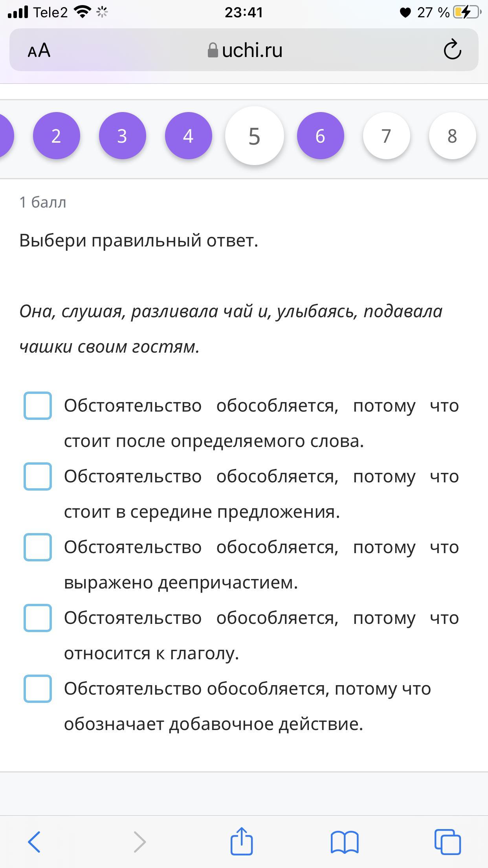Open the Safari share sheet
This screenshot has height=868, width=488.
[x=241, y=841]
